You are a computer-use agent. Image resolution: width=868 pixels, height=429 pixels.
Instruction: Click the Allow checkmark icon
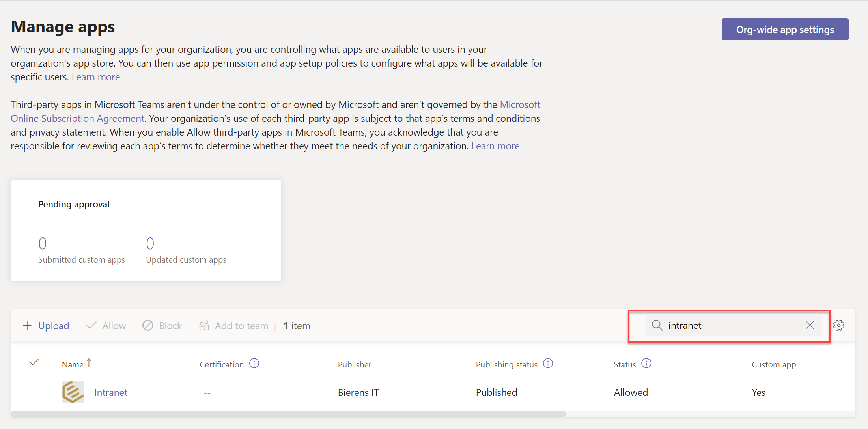pyautogui.click(x=90, y=325)
